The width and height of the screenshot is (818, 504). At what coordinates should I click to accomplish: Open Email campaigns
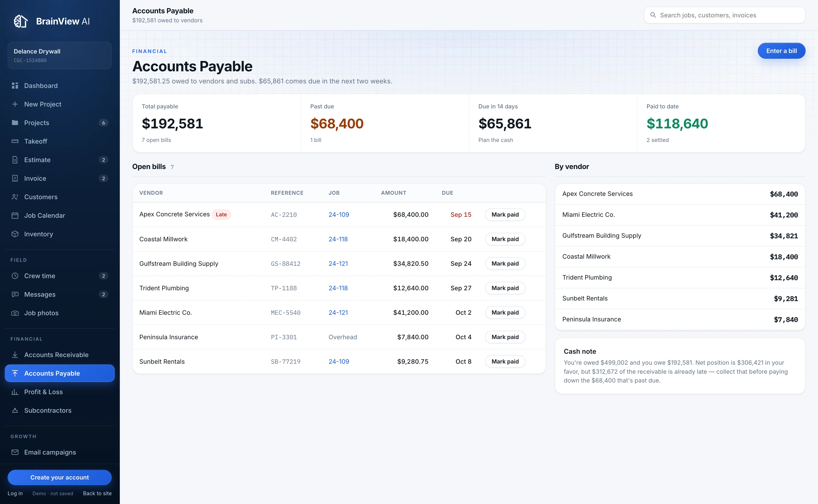tap(60, 452)
